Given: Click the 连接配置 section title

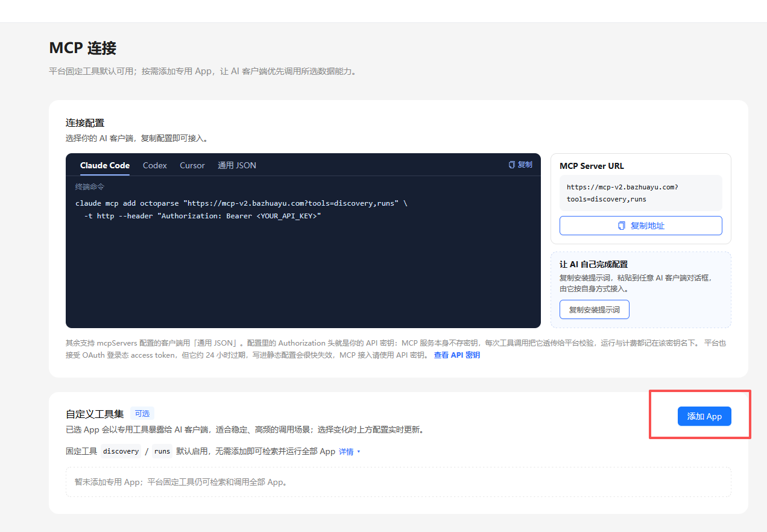Looking at the screenshot, I should [85, 123].
